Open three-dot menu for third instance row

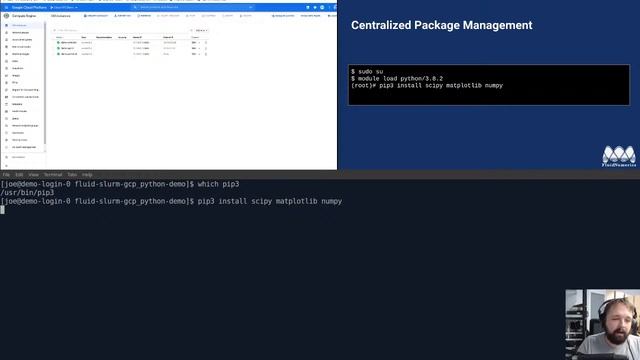(206, 54)
